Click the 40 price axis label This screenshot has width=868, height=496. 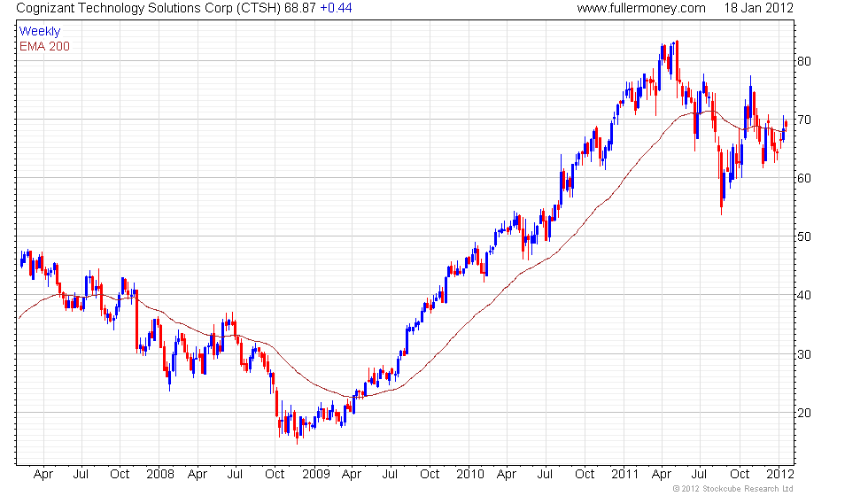click(804, 295)
